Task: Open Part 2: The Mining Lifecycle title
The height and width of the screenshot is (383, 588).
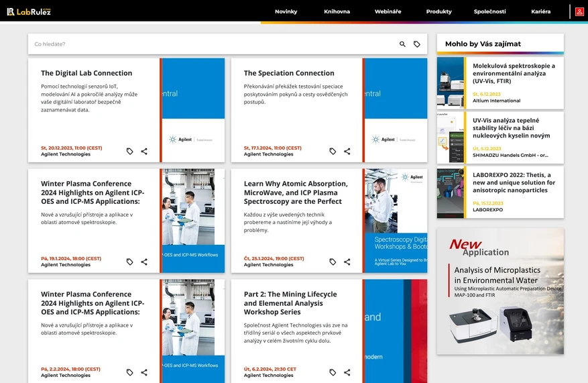Action: 290,303
